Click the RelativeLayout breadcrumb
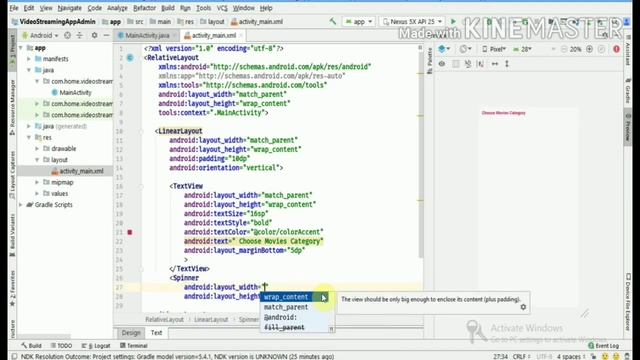 [x=164, y=320]
